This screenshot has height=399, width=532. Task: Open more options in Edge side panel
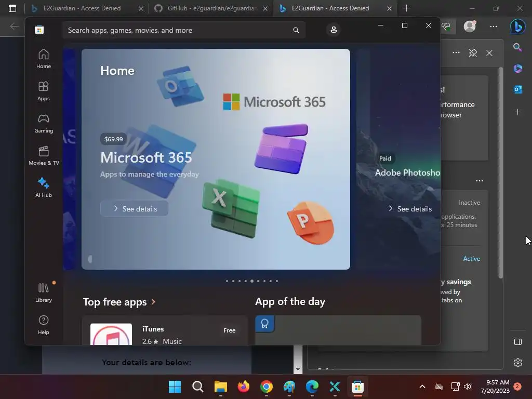coord(456,52)
